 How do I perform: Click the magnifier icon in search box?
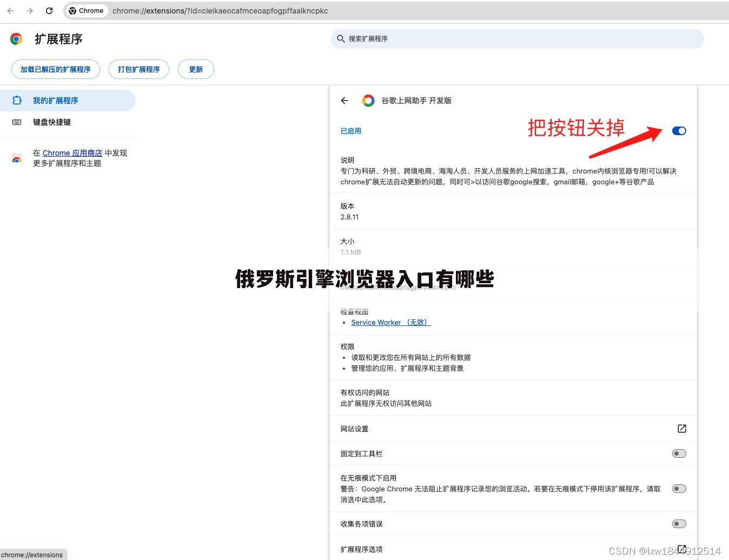point(341,39)
